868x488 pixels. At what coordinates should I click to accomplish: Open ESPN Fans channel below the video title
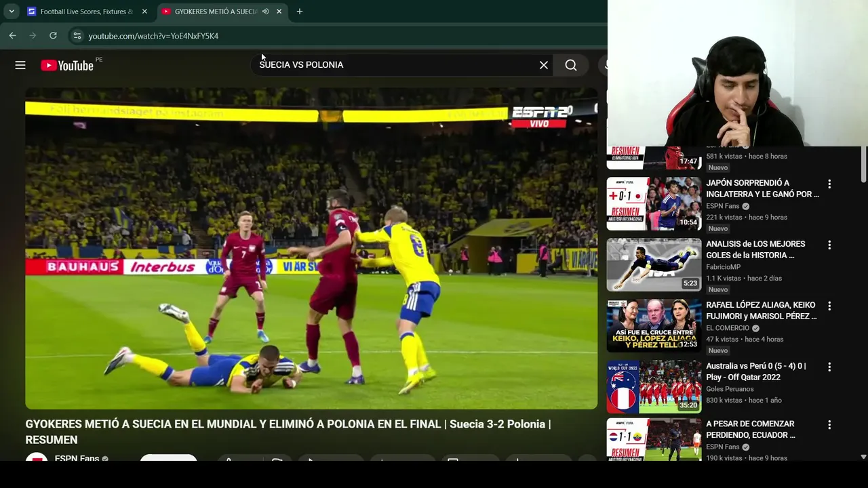(77, 459)
